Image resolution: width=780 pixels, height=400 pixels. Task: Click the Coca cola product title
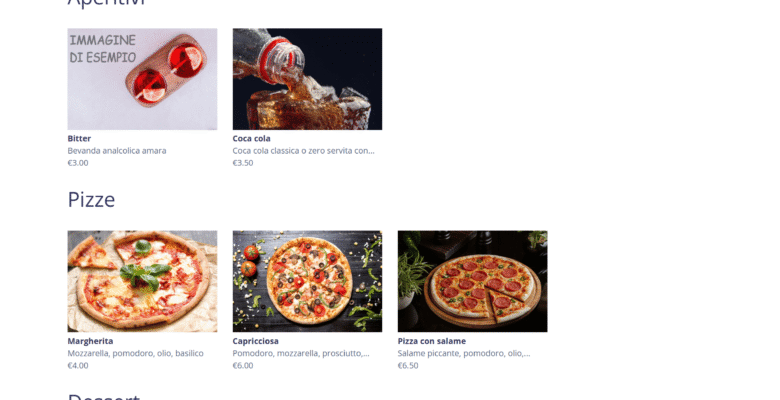[x=252, y=138]
